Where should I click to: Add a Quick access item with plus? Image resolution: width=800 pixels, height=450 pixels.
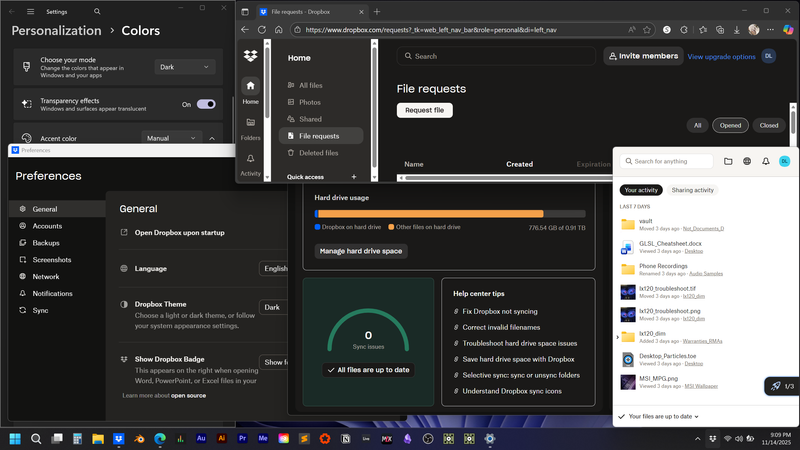click(x=353, y=177)
